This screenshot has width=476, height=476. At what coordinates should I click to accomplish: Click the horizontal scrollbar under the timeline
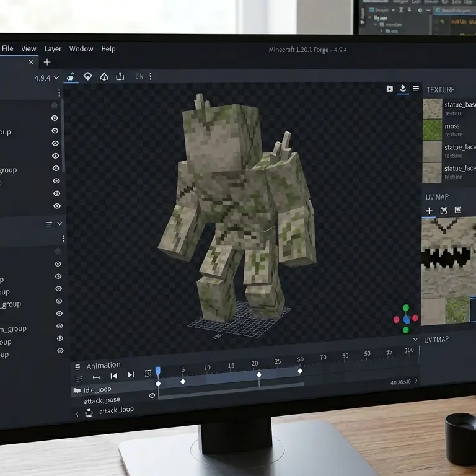[231, 391]
